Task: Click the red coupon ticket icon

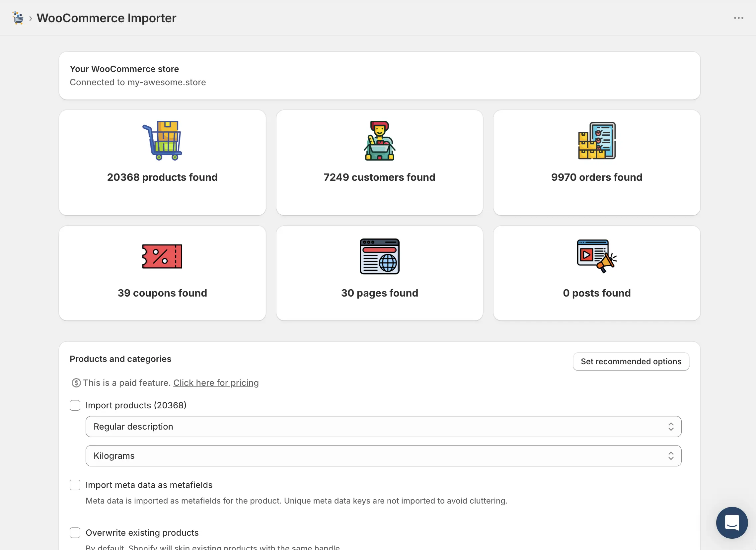Action: 162,256
